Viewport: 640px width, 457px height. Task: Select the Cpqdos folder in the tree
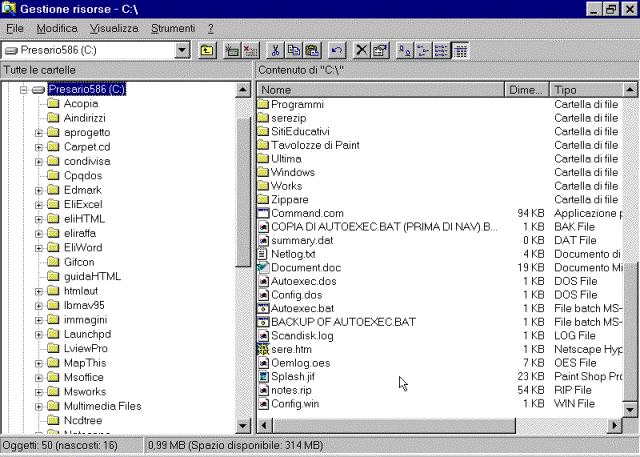coord(83,175)
